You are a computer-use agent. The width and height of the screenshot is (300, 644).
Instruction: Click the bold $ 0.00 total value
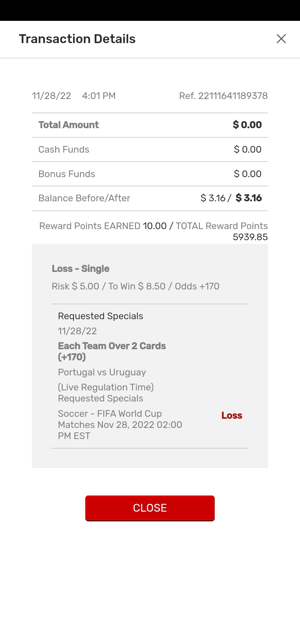(247, 125)
